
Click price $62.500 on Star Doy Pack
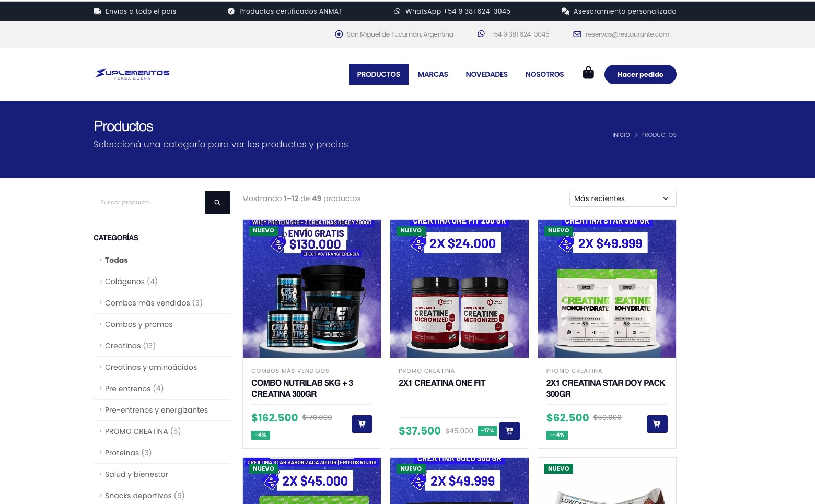click(x=567, y=418)
